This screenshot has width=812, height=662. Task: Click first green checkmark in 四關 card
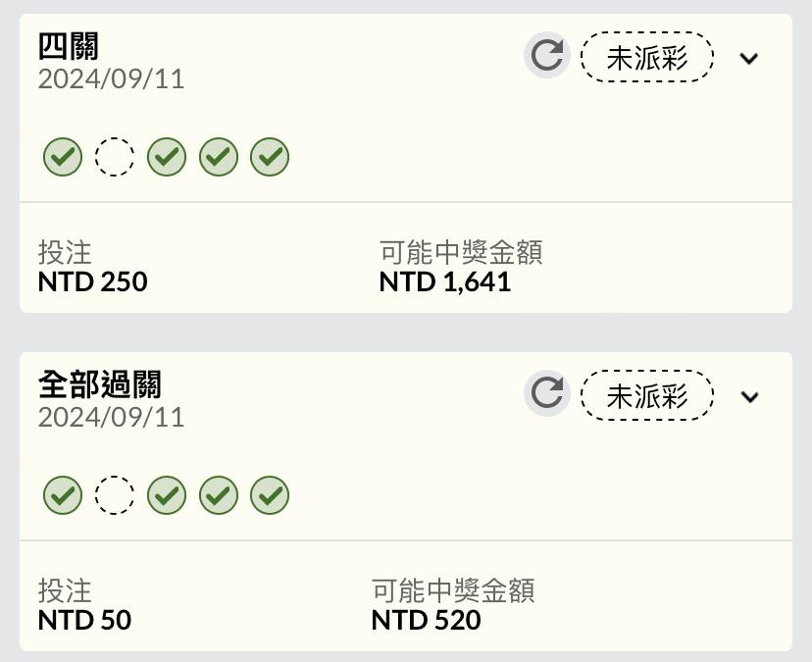(x=63, y=157)
